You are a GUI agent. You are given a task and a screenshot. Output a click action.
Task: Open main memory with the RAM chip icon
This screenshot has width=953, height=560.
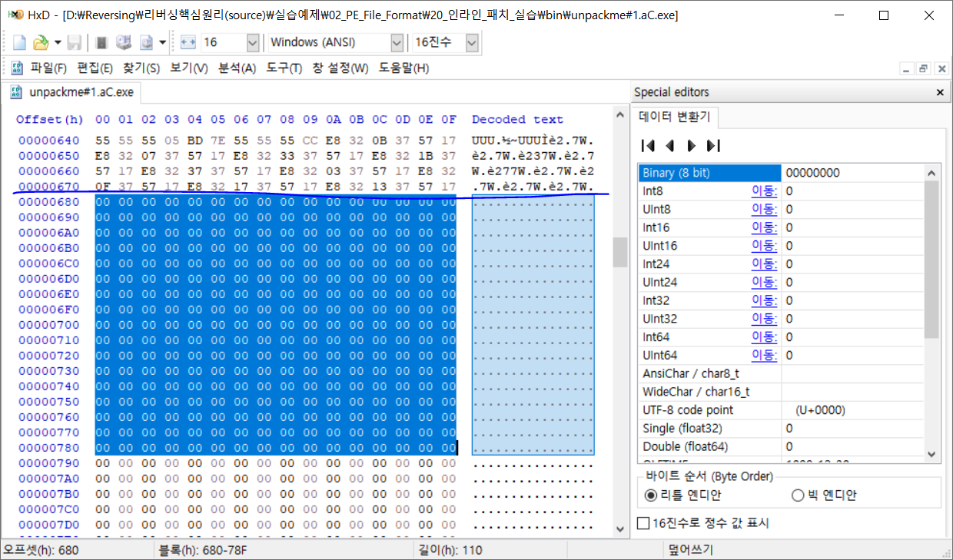point(101,42)
